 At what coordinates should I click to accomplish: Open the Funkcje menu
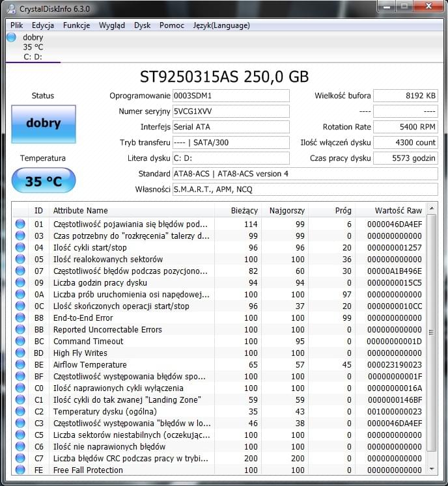pos(76,25)
